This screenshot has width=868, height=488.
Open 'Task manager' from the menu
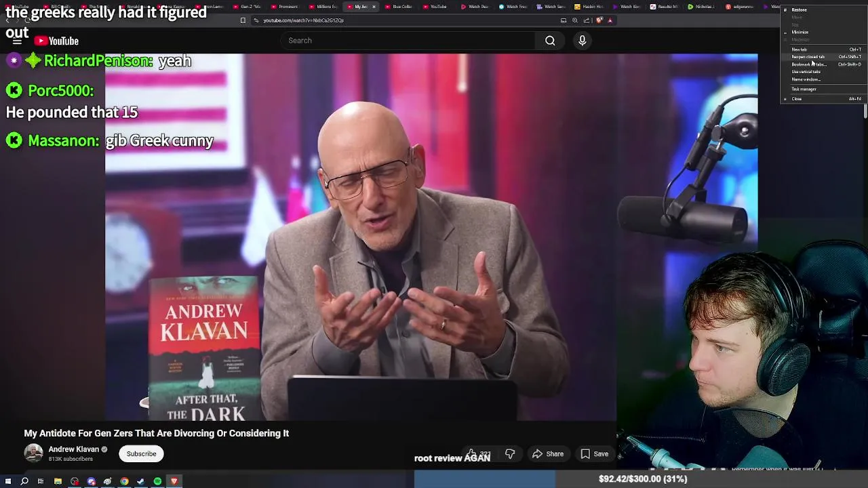click(823, 89)
